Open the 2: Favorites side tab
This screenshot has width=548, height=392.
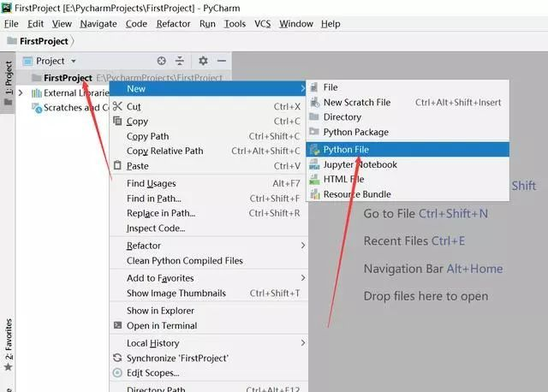[8, 344]
